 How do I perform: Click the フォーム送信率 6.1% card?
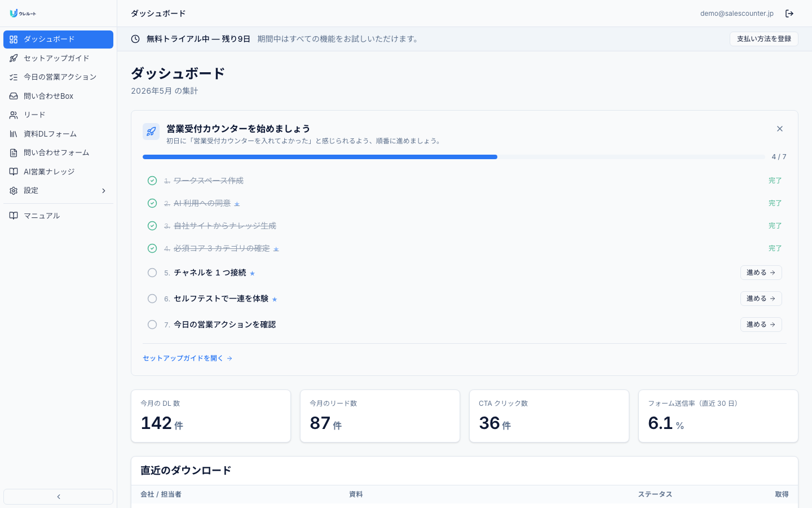pos(718,416)
